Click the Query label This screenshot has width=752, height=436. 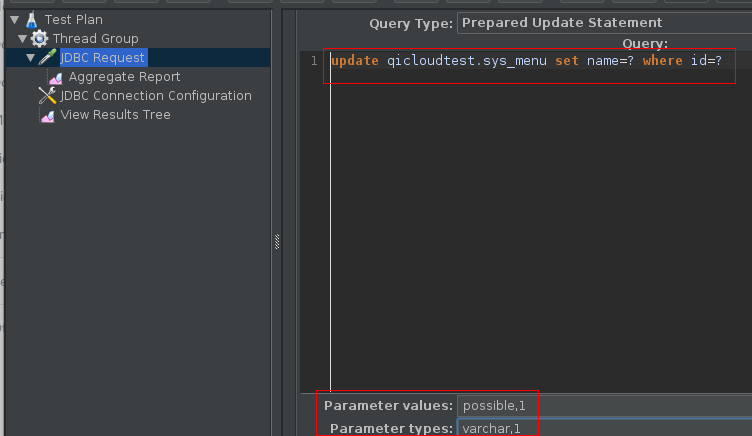click(645, 44)
